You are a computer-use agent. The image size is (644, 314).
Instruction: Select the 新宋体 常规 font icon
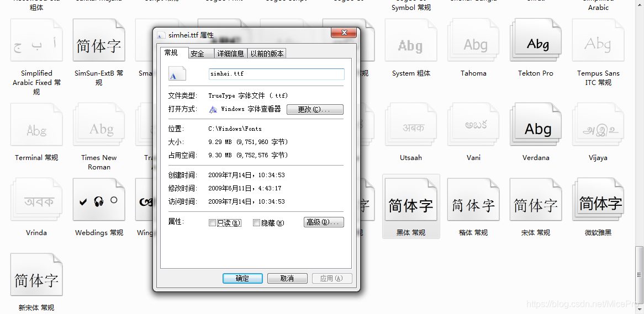coord(36,275)
